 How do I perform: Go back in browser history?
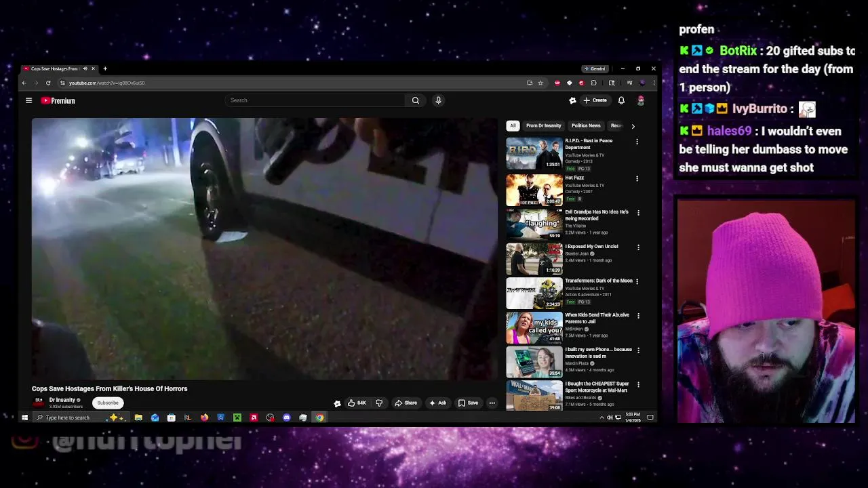click(24, 83)
